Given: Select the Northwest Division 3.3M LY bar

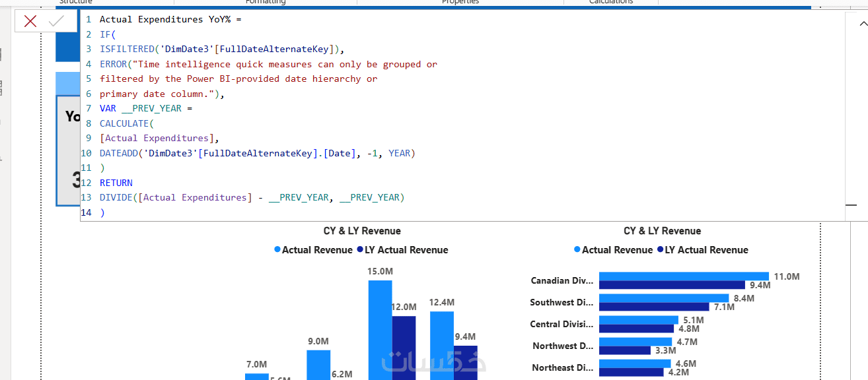Looking at the screenshot, I should tap(625, 350).
